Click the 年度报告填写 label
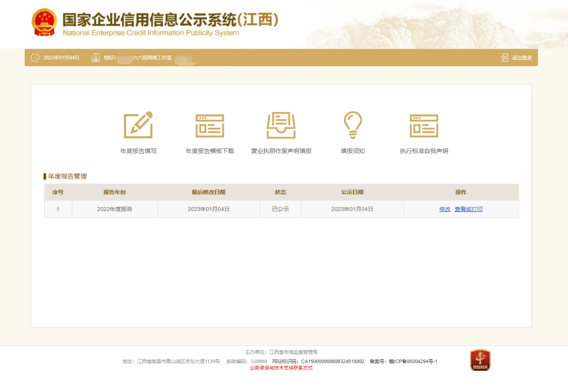This screenshot has width=568, height=392. tap(138, 151)
